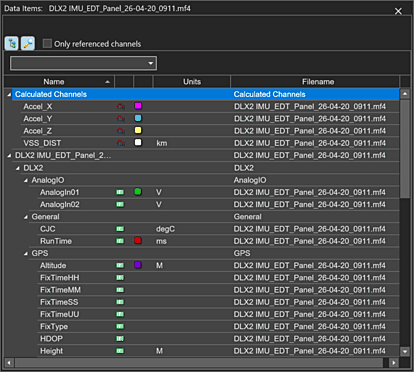The image size is (414, 372).
Task: Select the Height channel name
Action: pyautogui.click(x=51, y=351)
